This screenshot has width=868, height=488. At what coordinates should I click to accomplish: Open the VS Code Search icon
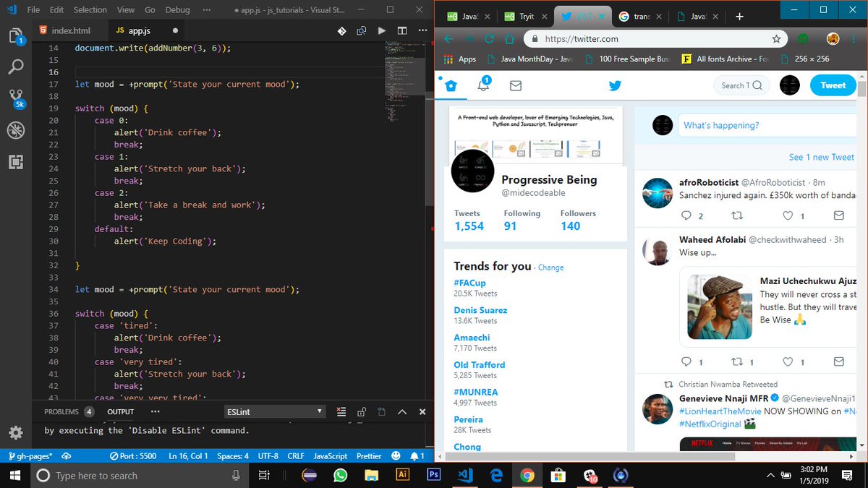(x=15, y=67)
